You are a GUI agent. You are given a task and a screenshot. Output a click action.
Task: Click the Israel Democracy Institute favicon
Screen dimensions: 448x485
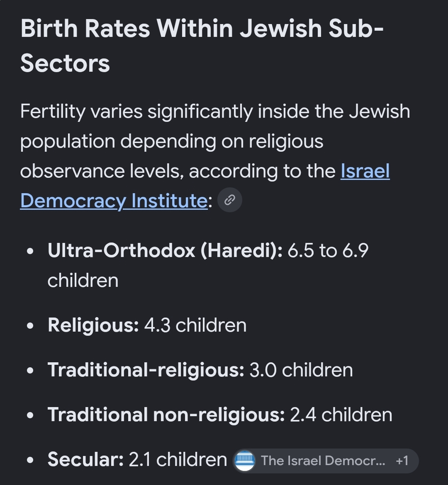[x=245, y=461]
